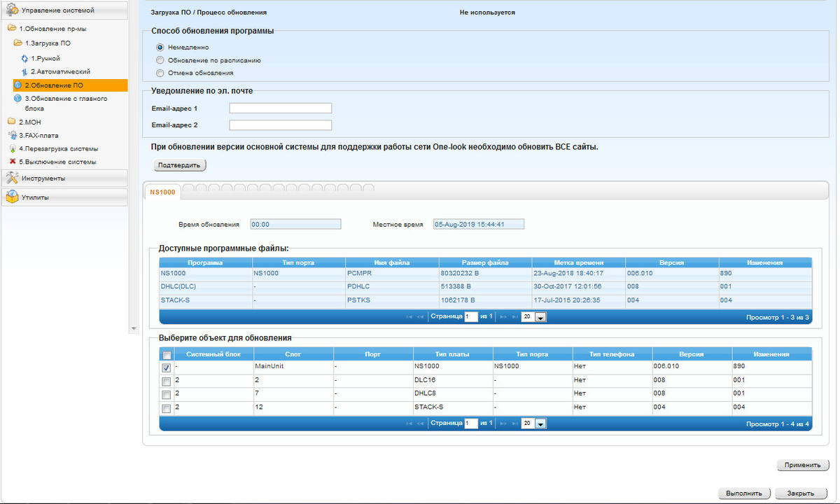Click the Местное время field
This screenshot has width=840, height=504.
tap(479, 225)
